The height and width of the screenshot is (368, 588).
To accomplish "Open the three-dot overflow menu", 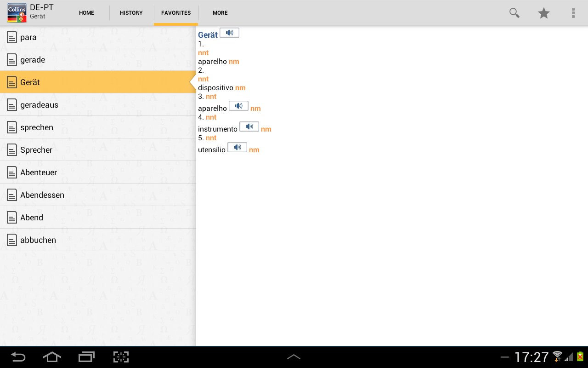I will [x=573, y=13].
